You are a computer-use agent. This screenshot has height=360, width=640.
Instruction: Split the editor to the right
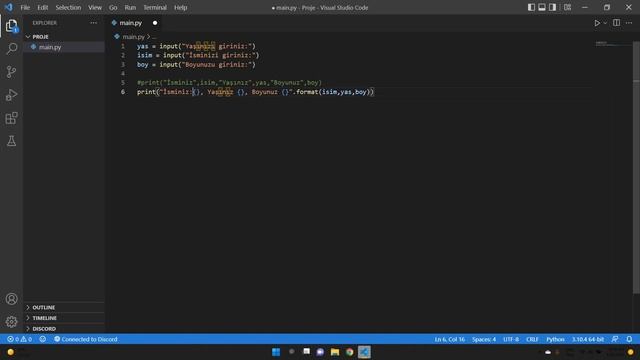[616, 23]
